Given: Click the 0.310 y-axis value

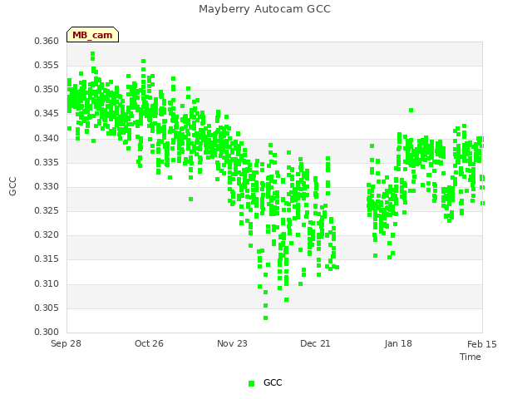Looking at the screenshot, I should click(x=47, y=283).
